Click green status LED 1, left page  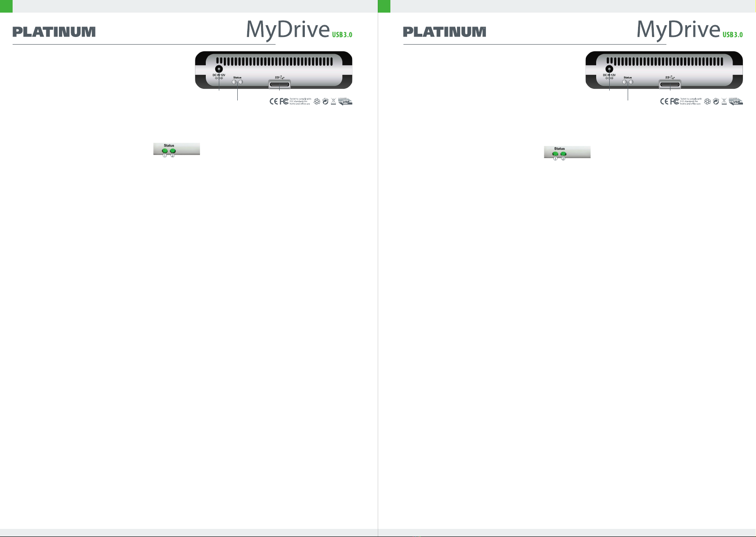click(165, 151)
